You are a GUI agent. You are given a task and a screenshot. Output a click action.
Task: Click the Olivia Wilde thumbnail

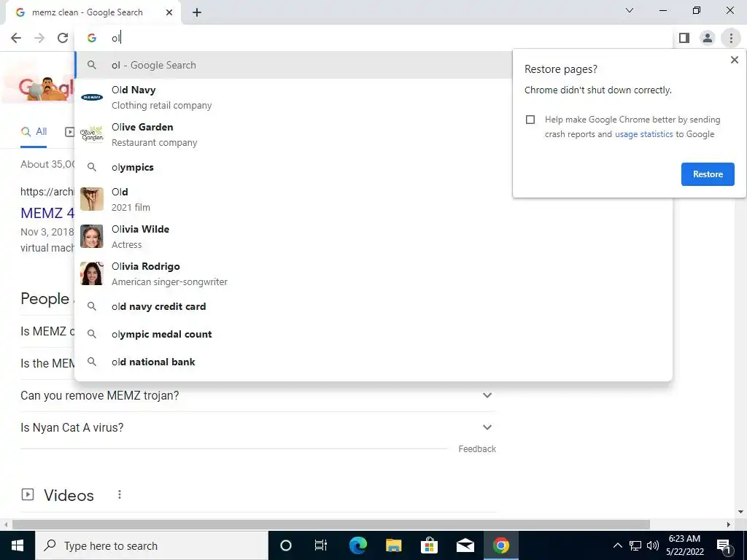tap(92, 236)
